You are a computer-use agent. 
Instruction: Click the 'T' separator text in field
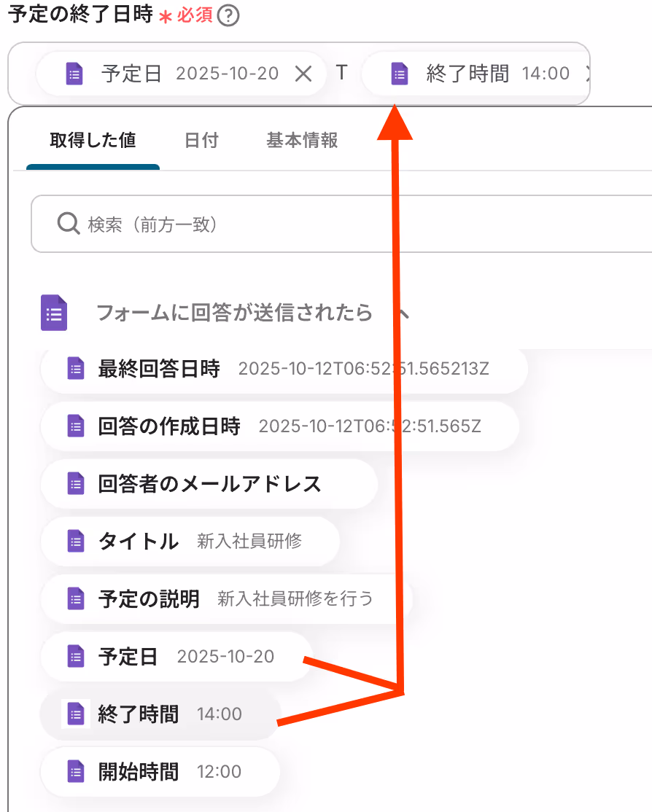pyautogui.click(x=341, y=72)
